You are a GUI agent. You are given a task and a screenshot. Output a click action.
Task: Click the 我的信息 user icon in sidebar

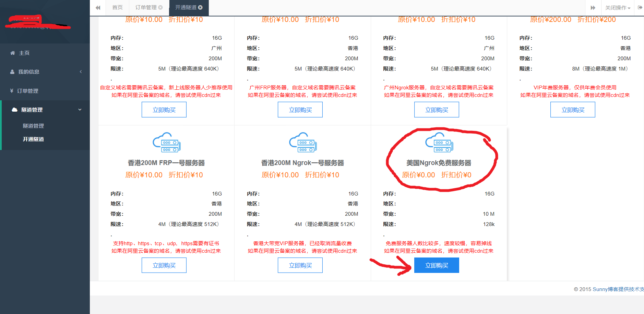coord(13,72)
